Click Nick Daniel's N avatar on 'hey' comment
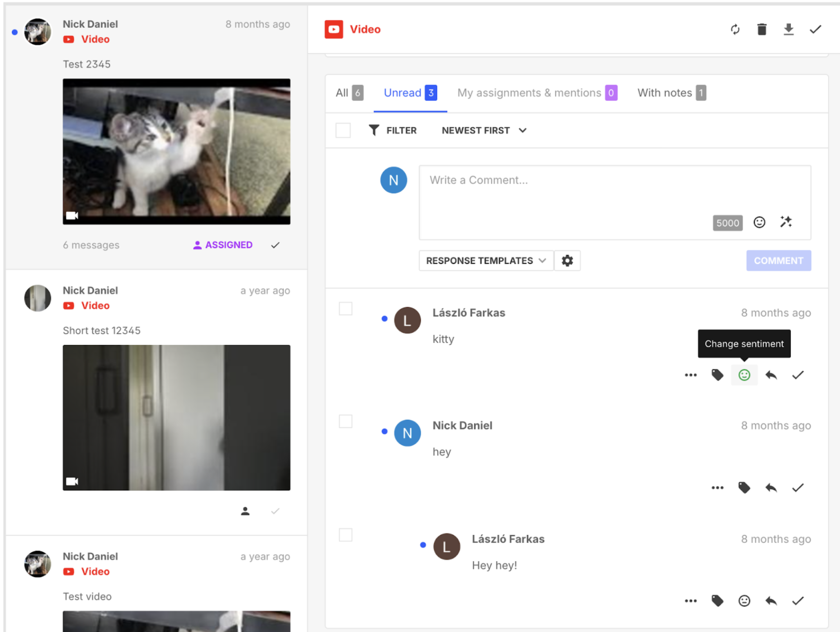The image size is (840, 632). tap(407, 433)
